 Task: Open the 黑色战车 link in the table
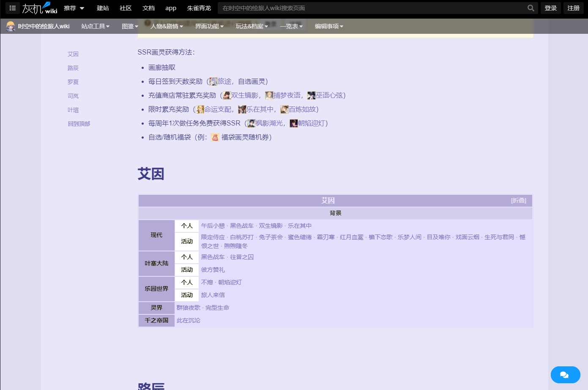coord(242,226)
